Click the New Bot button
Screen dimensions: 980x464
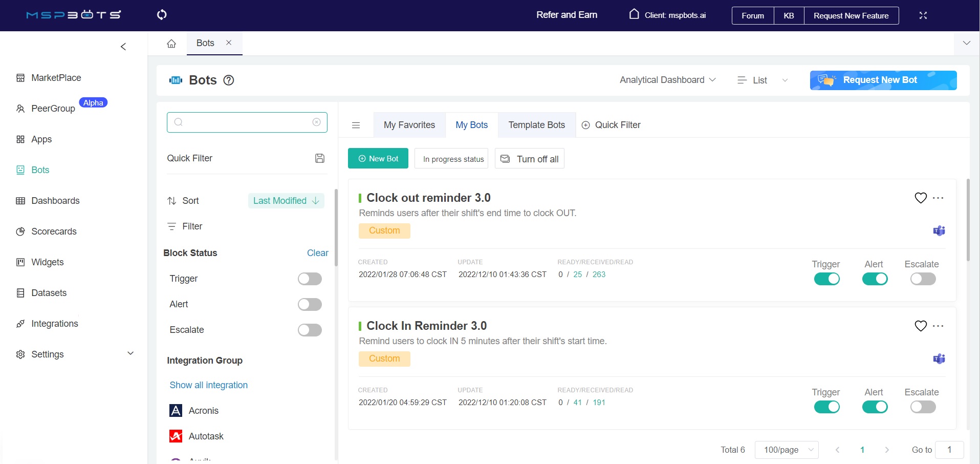378,159
